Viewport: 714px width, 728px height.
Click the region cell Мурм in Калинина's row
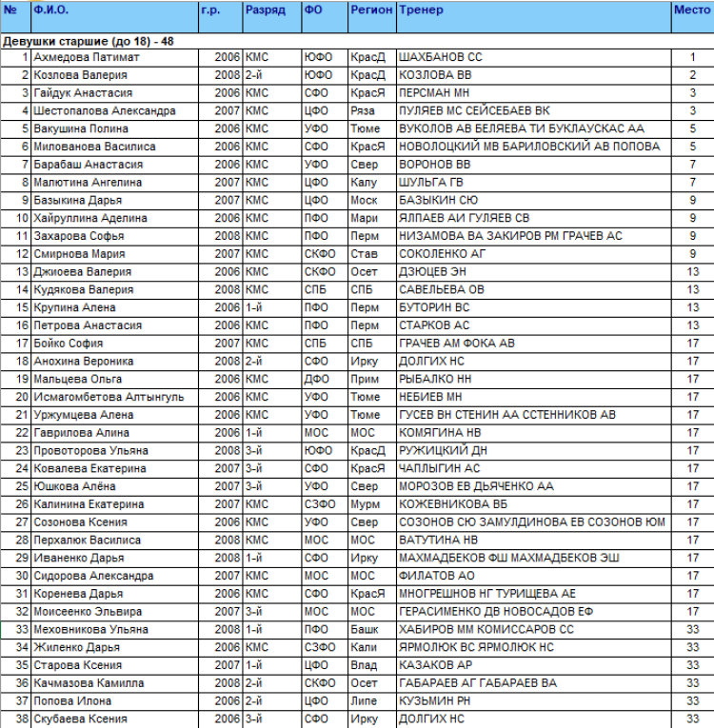367,504
